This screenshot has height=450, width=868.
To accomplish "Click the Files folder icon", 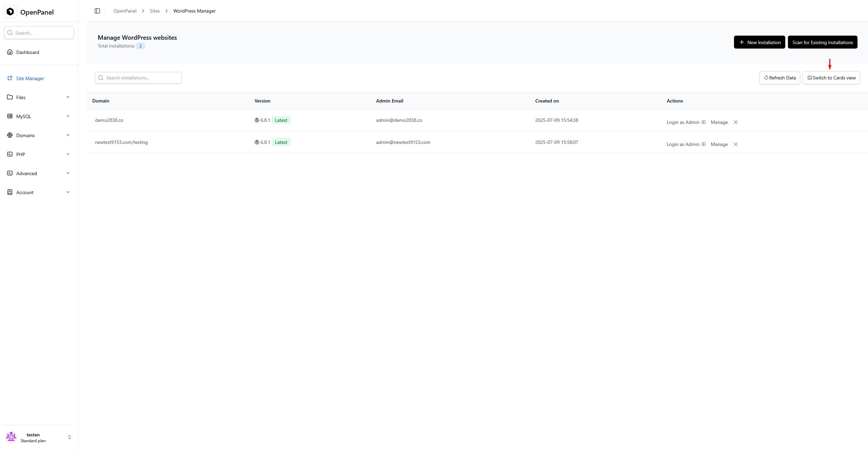I will (10, 97).
